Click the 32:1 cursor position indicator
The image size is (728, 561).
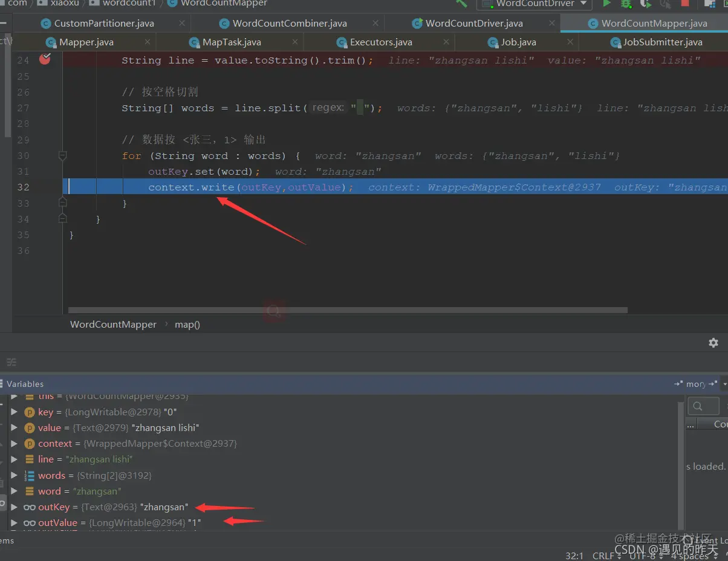click(x=574, y=556)
